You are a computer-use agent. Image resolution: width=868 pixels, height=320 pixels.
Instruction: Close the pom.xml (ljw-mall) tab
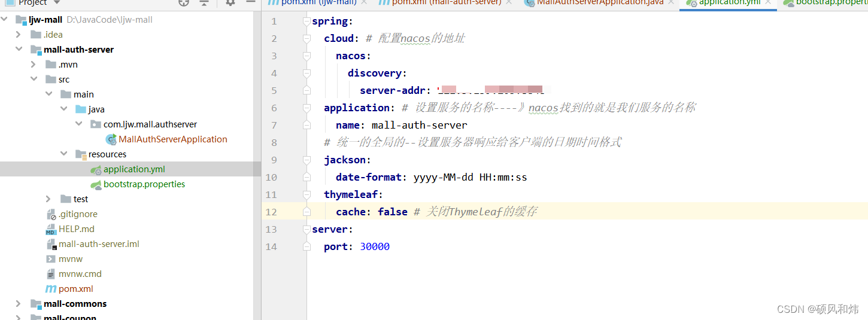point(365,2)
